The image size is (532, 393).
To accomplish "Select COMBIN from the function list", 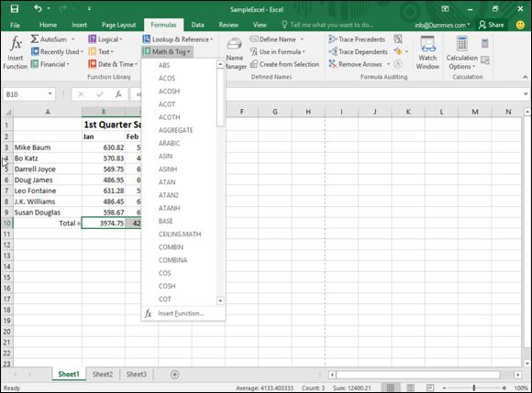I will click(171, 247).
